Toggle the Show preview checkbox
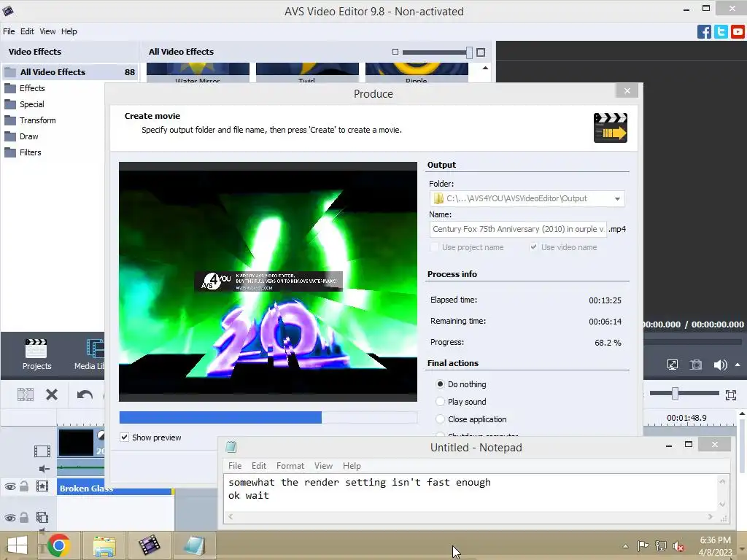Viewport: 747px width, 560px height. [x=124, y=437]
